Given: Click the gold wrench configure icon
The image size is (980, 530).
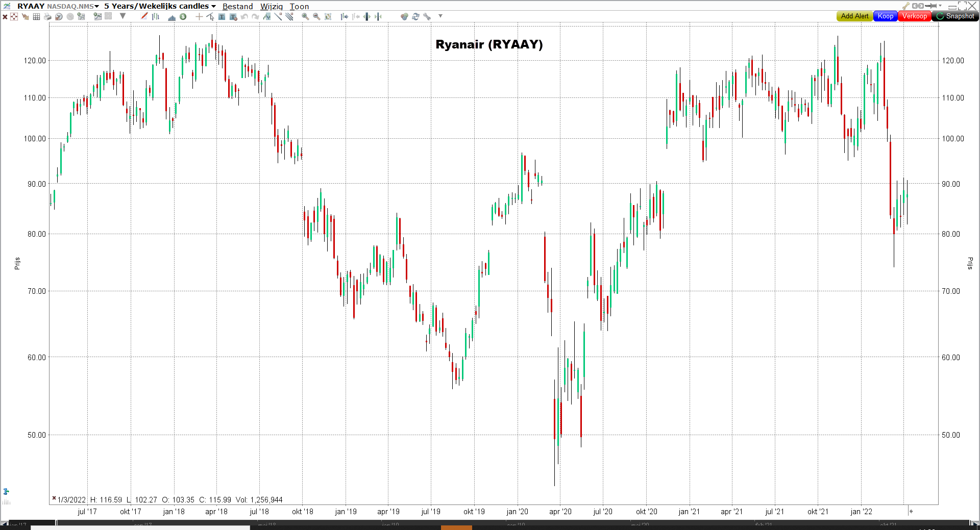Looking at the screenshot, I should [906, 6].
